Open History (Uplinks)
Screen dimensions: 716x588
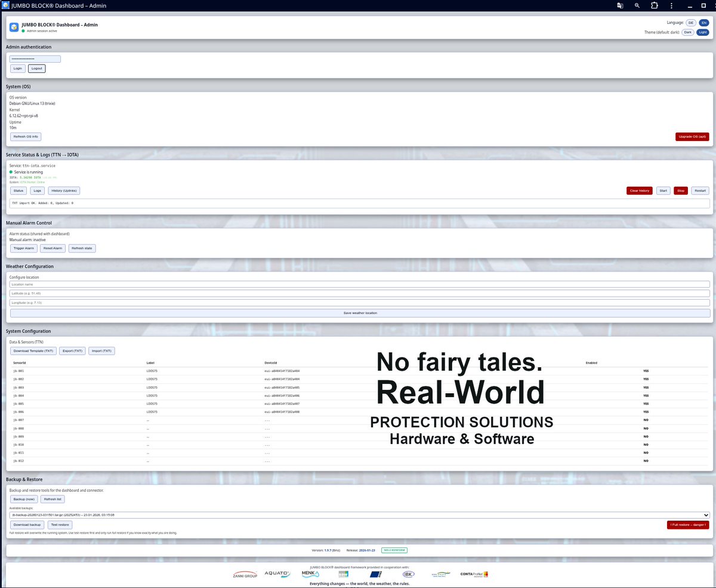pyautogui.click(x=64, y=191)
